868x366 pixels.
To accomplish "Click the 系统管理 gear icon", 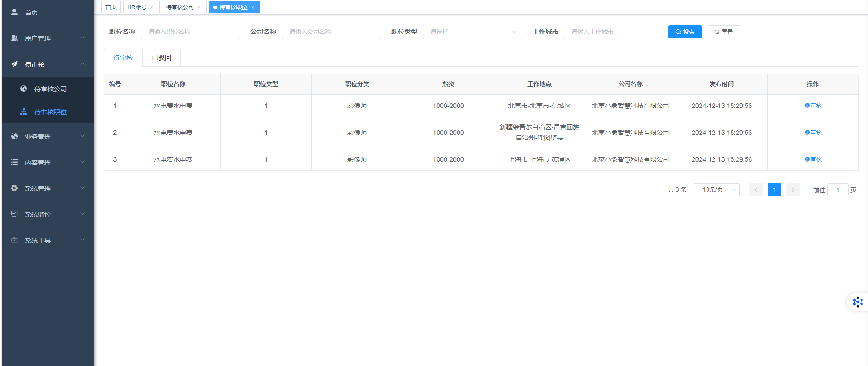I will (14, 188).
